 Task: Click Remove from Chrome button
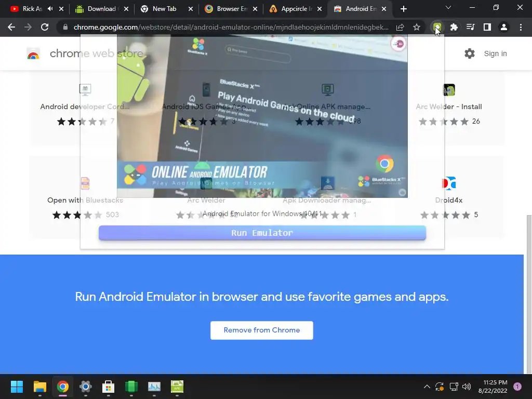[x=262, y=330]
